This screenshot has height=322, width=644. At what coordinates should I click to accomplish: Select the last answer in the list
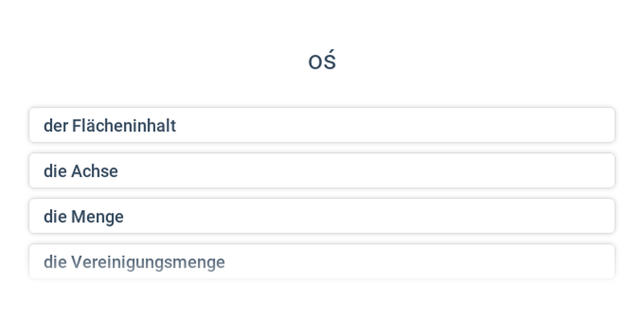(x=322, y=262)
